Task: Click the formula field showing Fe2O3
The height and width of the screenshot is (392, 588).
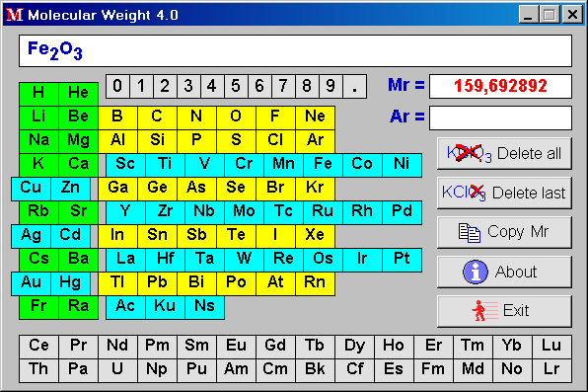Action: 296,50
